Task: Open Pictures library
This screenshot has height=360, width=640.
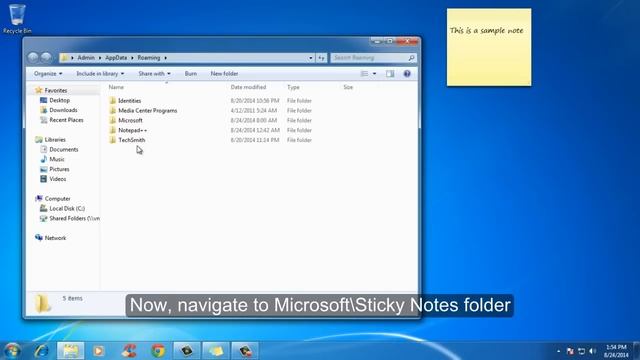Action: click(x=59, y=169)
